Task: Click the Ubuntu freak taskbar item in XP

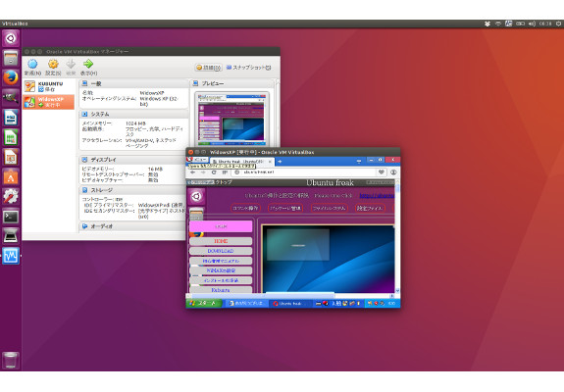Action: 290,304
